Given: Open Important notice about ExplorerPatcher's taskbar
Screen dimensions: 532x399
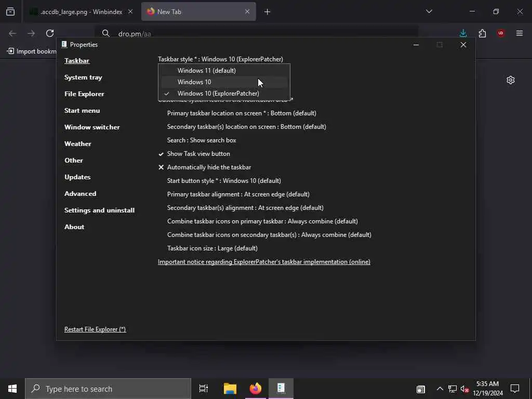Looking at the screenshot, I should tap(264, 262).
